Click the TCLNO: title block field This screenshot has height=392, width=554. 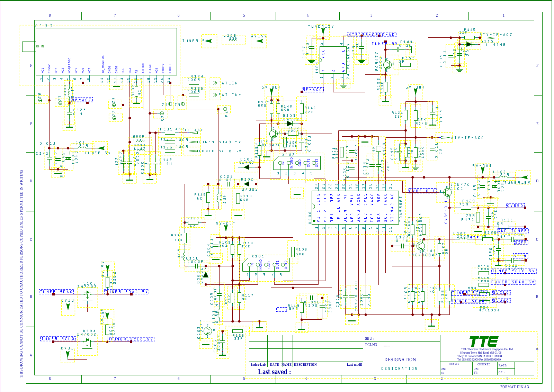(x=372, y=345)
